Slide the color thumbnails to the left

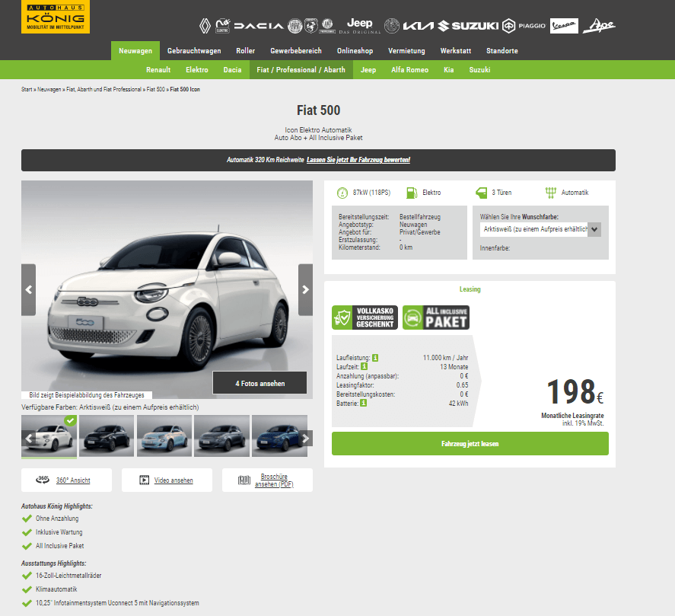[x=28, y=439]
